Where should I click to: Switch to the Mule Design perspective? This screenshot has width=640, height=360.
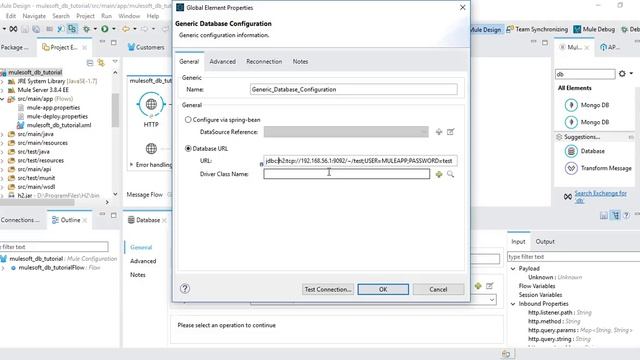point(485,29)
